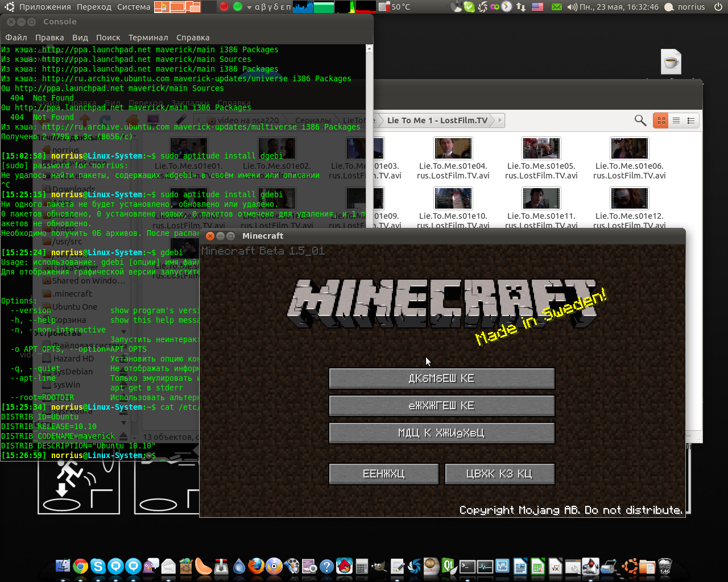Click CPU temperature 50 °C indicator

point(394,7)
